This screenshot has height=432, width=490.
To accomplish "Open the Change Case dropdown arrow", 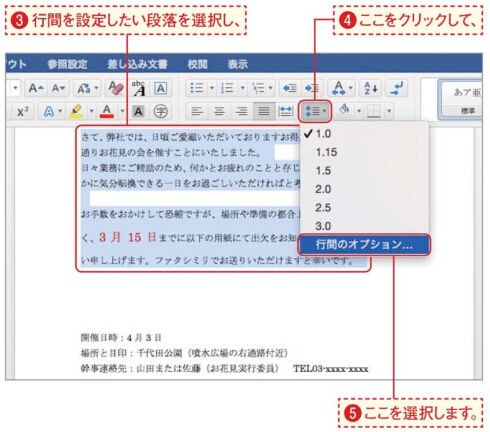I will coord(96,88).
